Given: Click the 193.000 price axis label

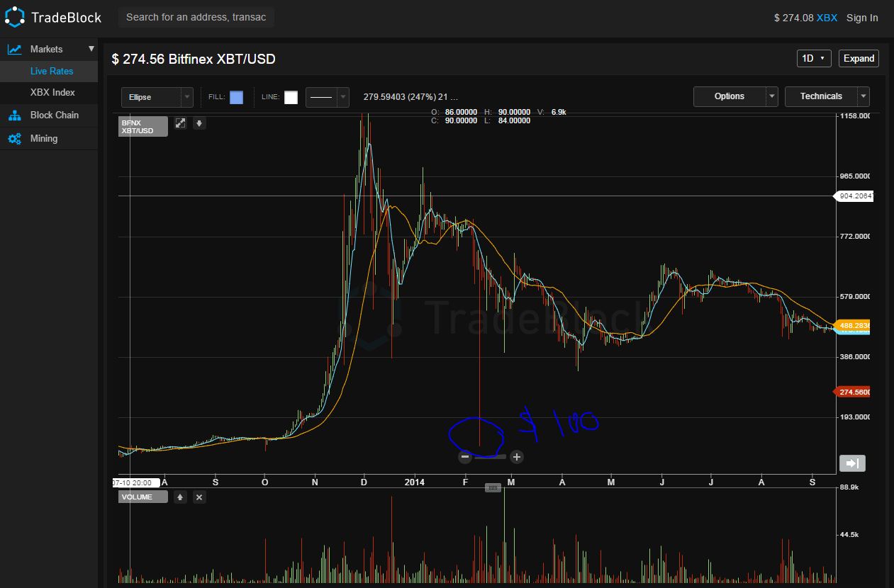Looking at the screenshot, I should (854, 417).
